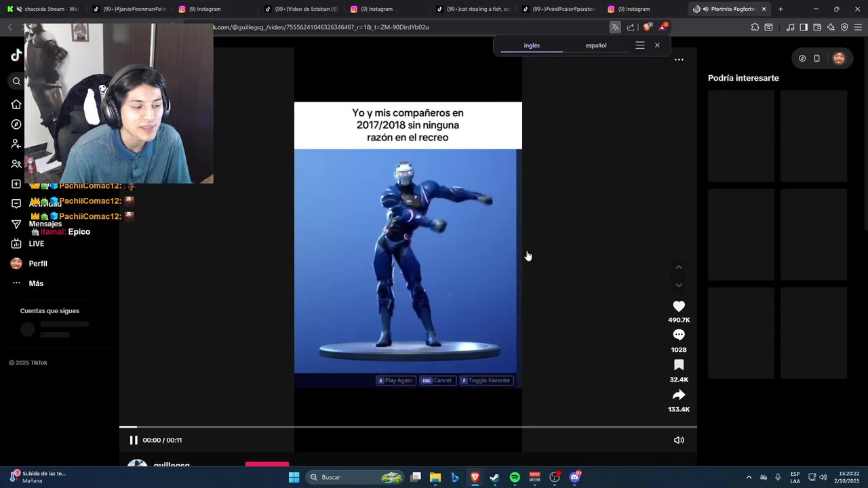Click the share page icon in address bar
The width and height of the screenshot is (868, 488).
click(x=631, y=27)
